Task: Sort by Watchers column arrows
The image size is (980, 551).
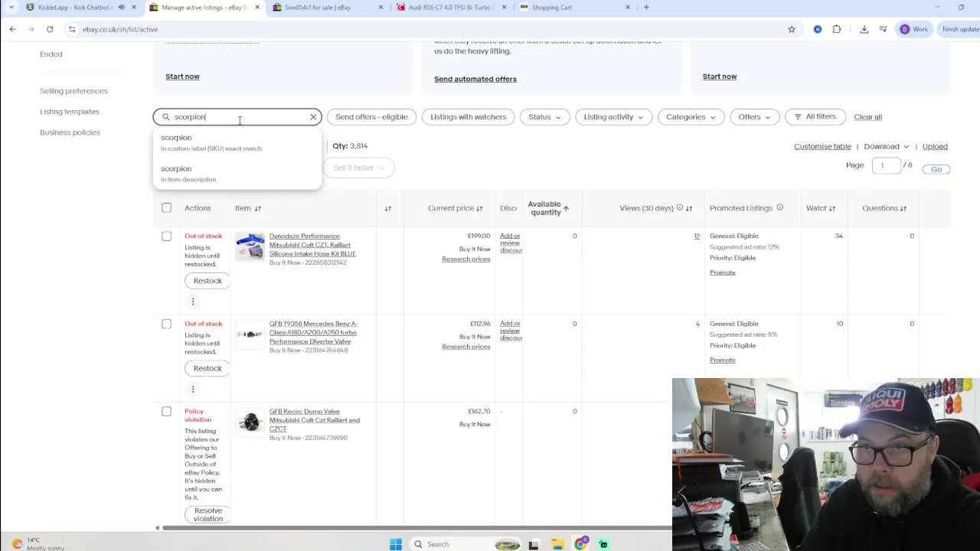Action: [x=832, y=208]
